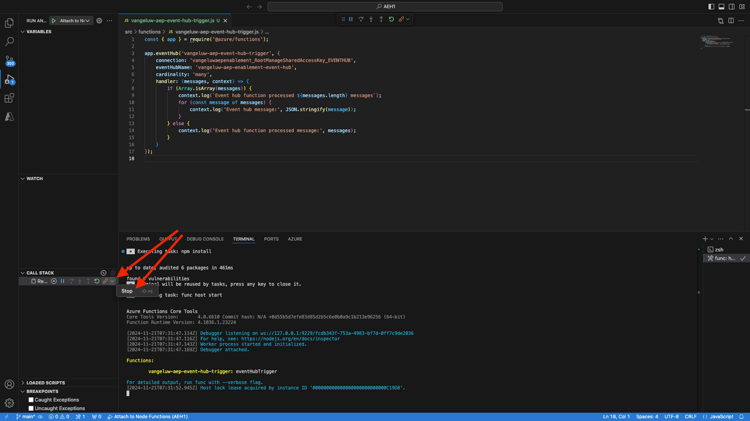Open the Source Control view
Viewport: 750px width, 421px height.
click(x=9, y=60)
